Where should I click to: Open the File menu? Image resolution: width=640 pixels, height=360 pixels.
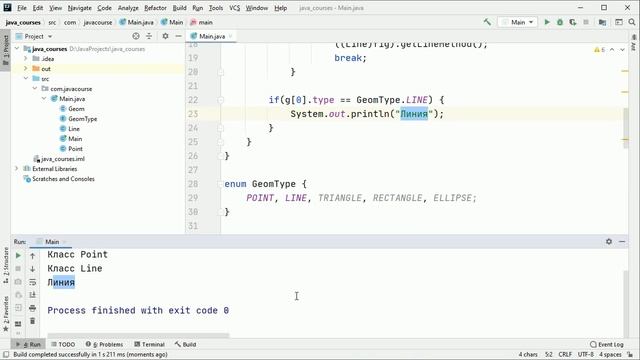[22, 8]
